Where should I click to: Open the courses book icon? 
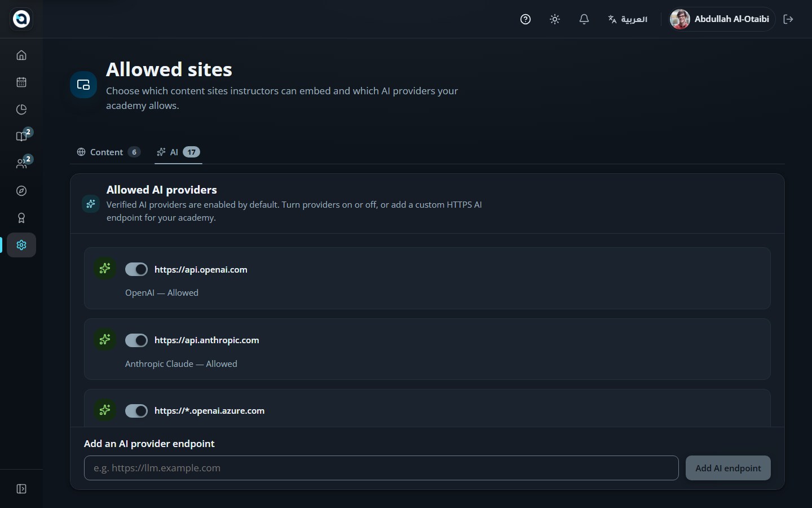point(21,137)
